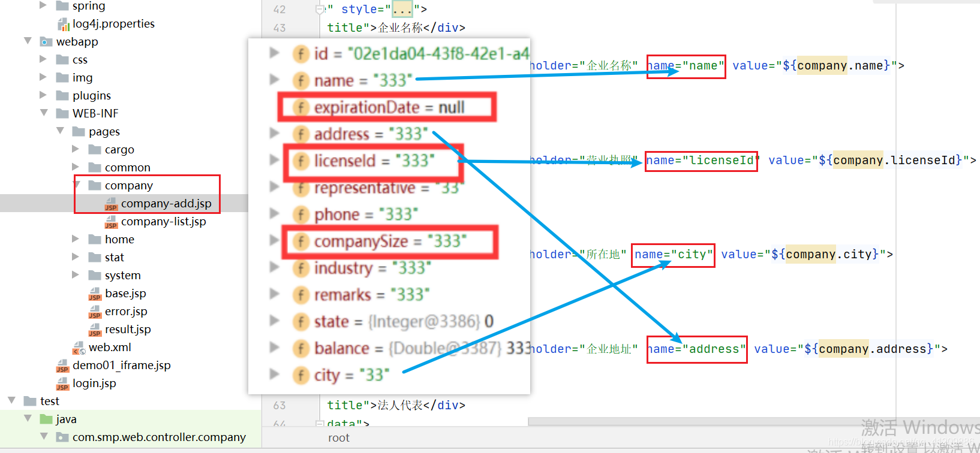Click the field icon beside name variable

pos(301,80)
